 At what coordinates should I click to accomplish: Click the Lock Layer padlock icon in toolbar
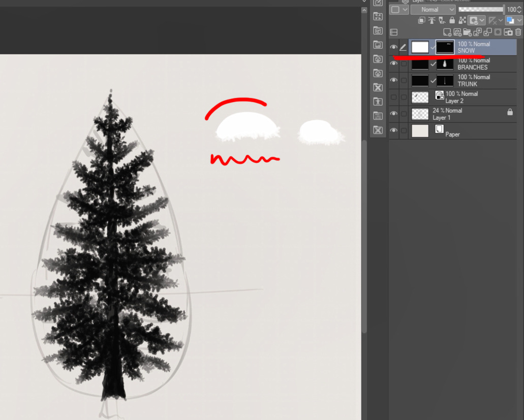coord(452,20)
